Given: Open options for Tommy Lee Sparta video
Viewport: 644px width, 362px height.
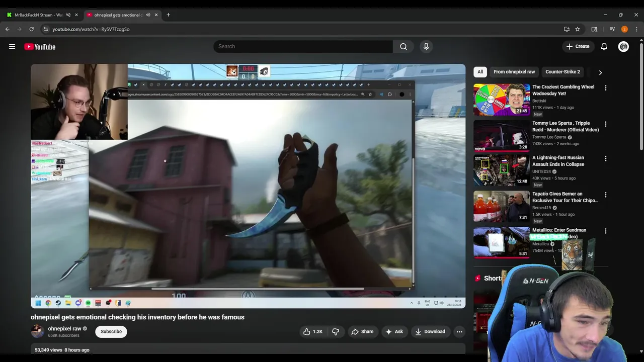Looking at the screenshot, I should pyautogui.click(x=605, y=124).
